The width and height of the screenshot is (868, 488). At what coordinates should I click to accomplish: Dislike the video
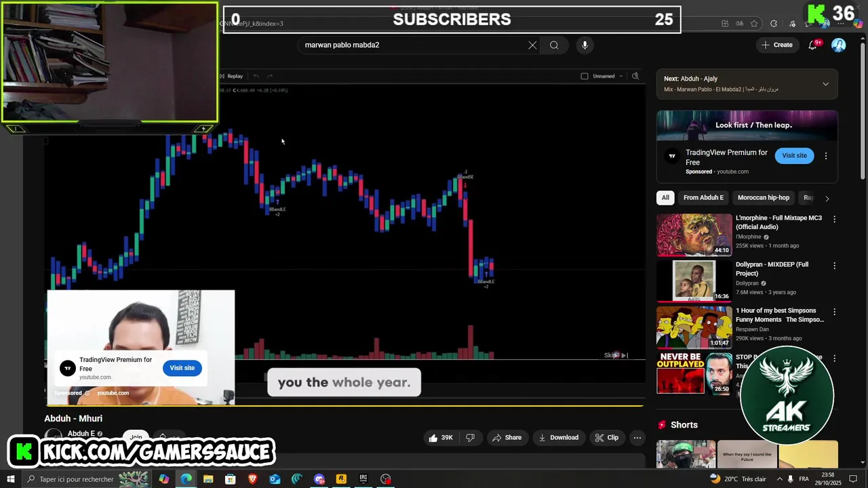point(470,438)
